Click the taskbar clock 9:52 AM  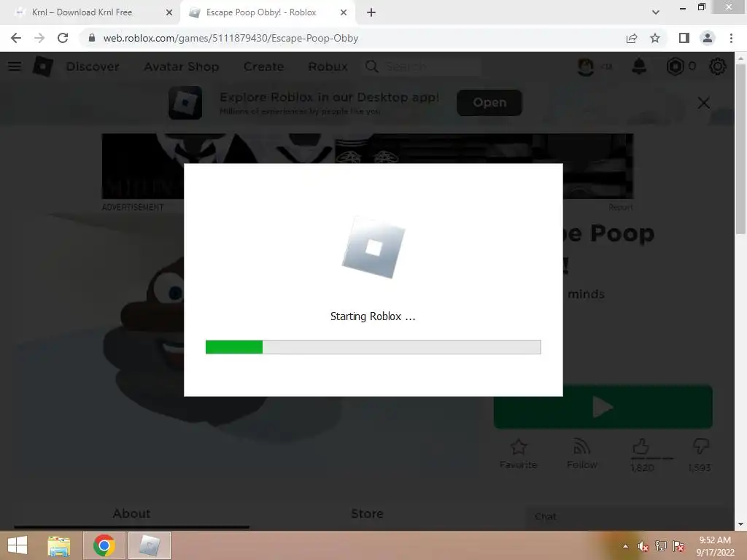[715, 540]
